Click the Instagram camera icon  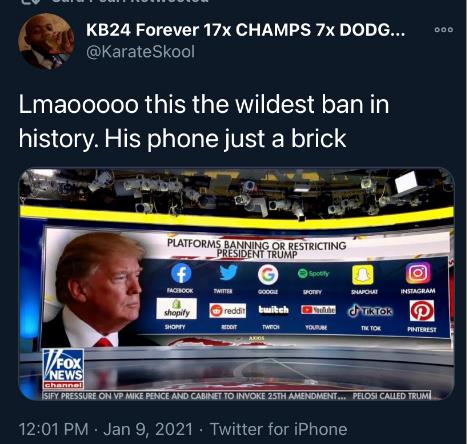[x=418, y=273]
